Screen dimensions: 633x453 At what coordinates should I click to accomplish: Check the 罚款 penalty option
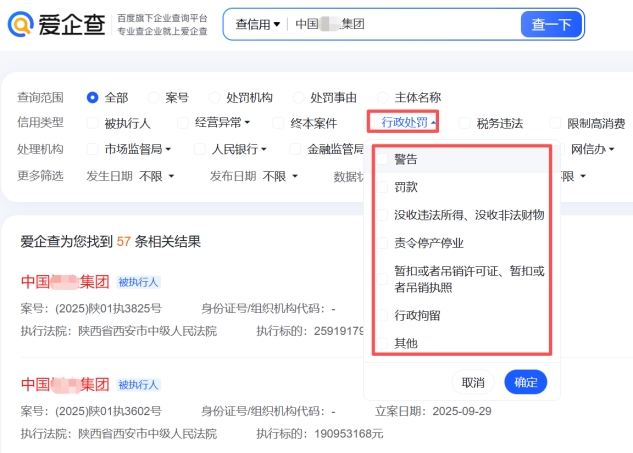click(x=382, y=187)
